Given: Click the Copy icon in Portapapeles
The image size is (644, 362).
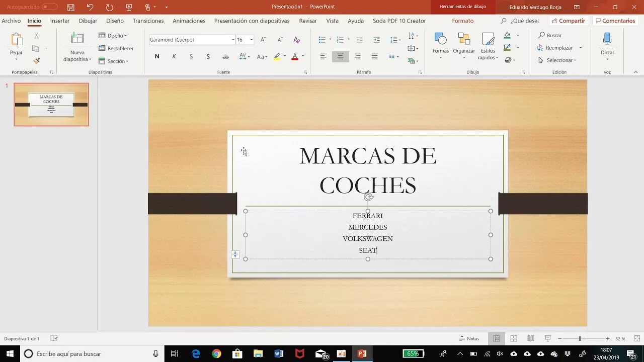Looking at the screenshot, I should 36,48.
